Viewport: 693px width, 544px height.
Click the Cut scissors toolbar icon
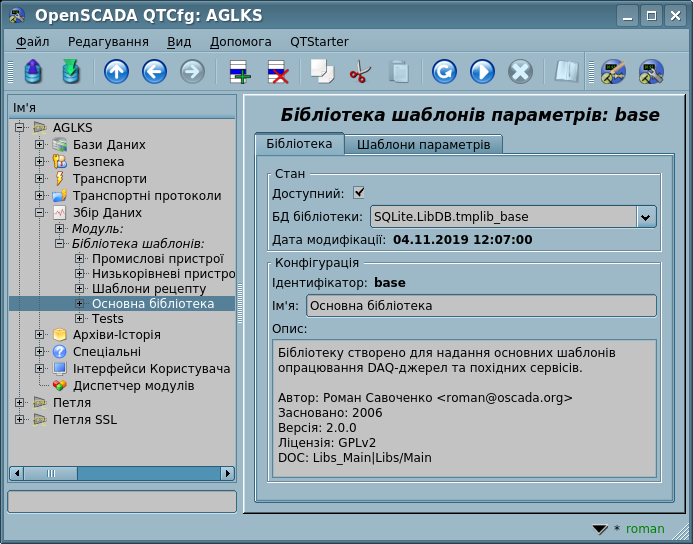point(360,72)
